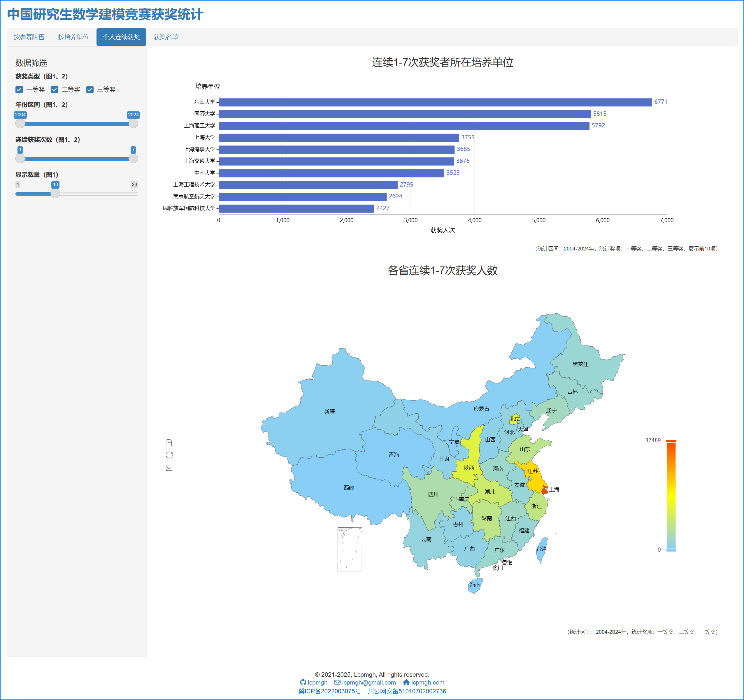The width and height of the screenshot is (744, 700).
Task: Click the home icon in footer
Action: 406,683
